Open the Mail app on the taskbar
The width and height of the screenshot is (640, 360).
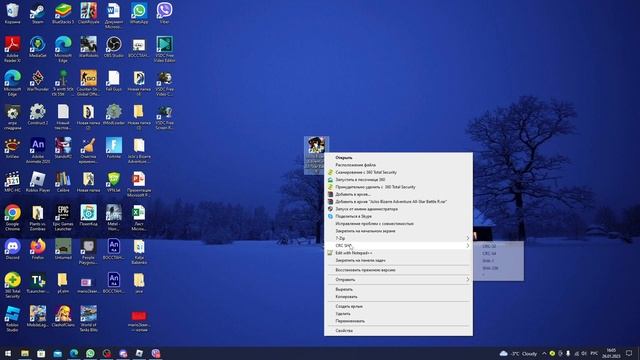click(x=58, y=353)
